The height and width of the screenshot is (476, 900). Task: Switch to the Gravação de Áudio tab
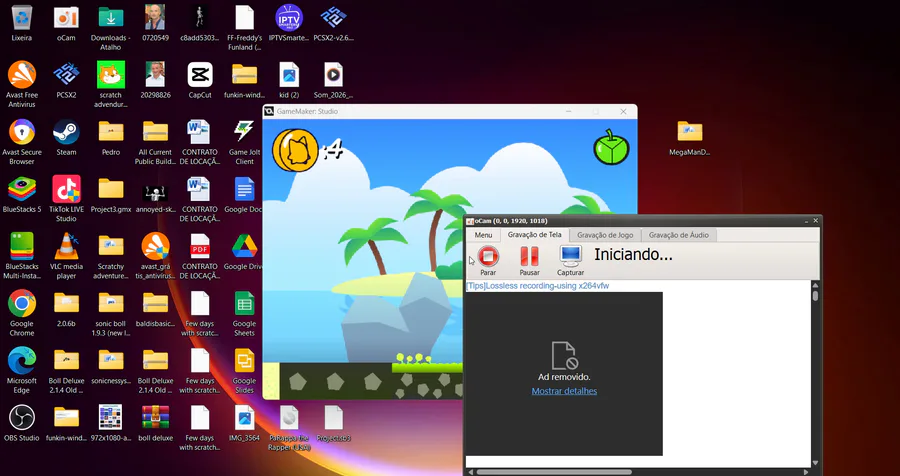click(678, 235)
